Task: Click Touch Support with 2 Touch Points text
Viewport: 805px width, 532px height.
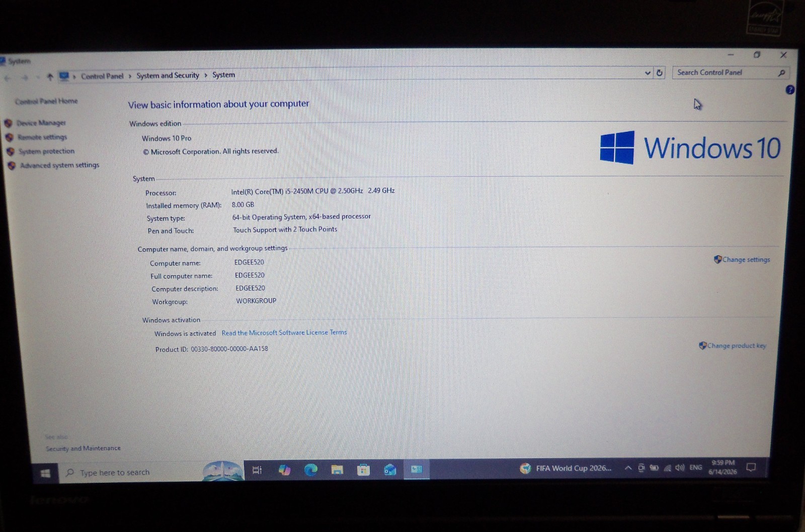Action: click(285, 229)
